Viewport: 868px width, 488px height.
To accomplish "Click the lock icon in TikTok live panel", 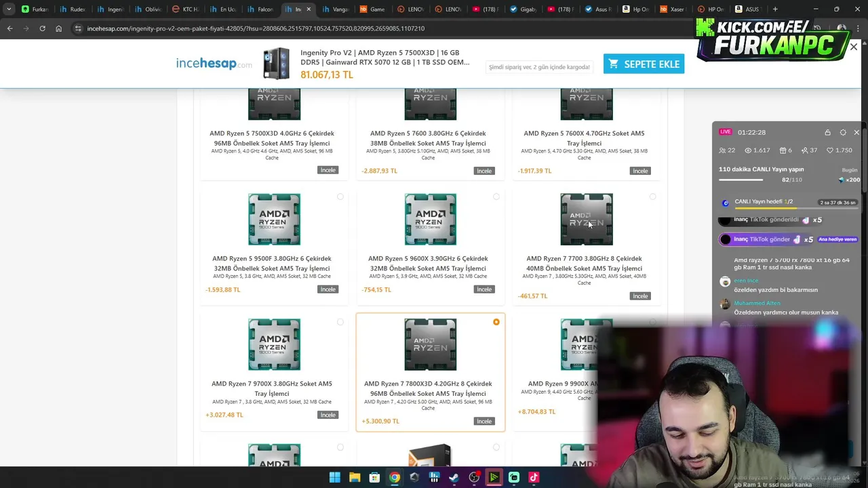I will click(x=827, y=132).
